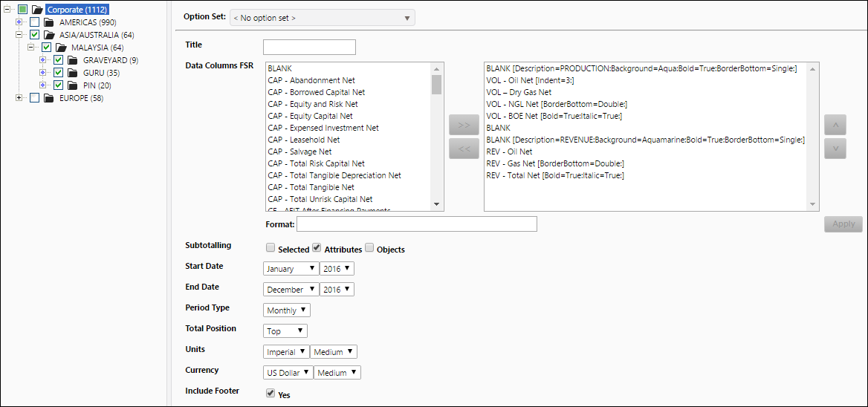Screen dimensions: 868x407
Task: Move selected column down with v button
Action: [835, 149]
